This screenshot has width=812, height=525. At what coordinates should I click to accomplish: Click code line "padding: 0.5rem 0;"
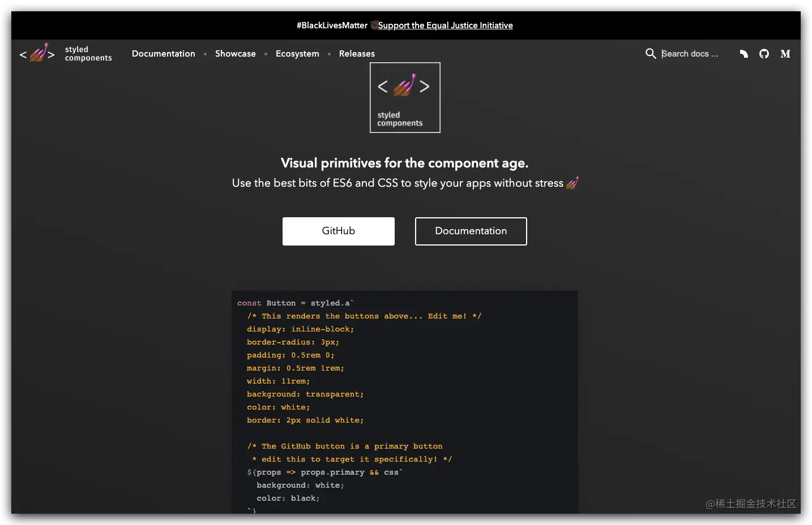(x=290, y=355)
